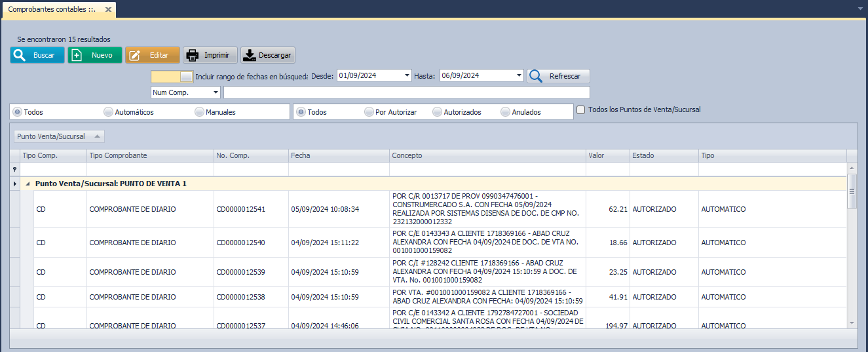Sort by the Fecha column header
Image resolution: width=868 pixels, height=352 pixels.
(x=338, y=155)
